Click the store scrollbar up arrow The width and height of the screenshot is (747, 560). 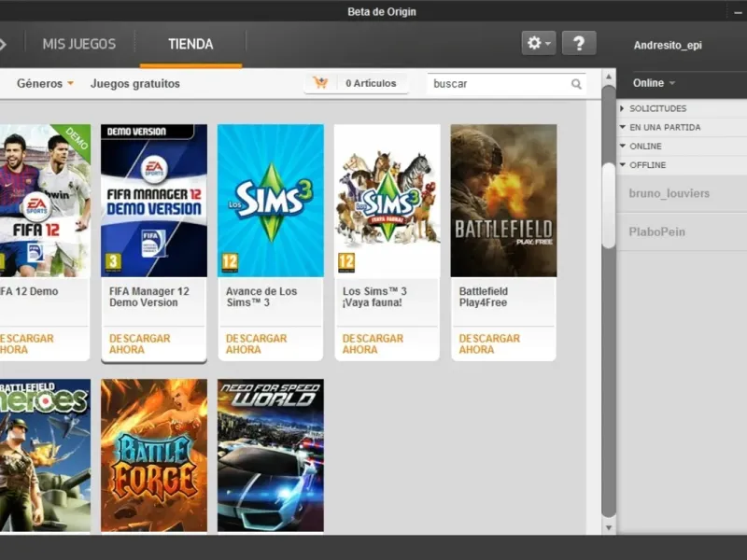click(609, 77)
